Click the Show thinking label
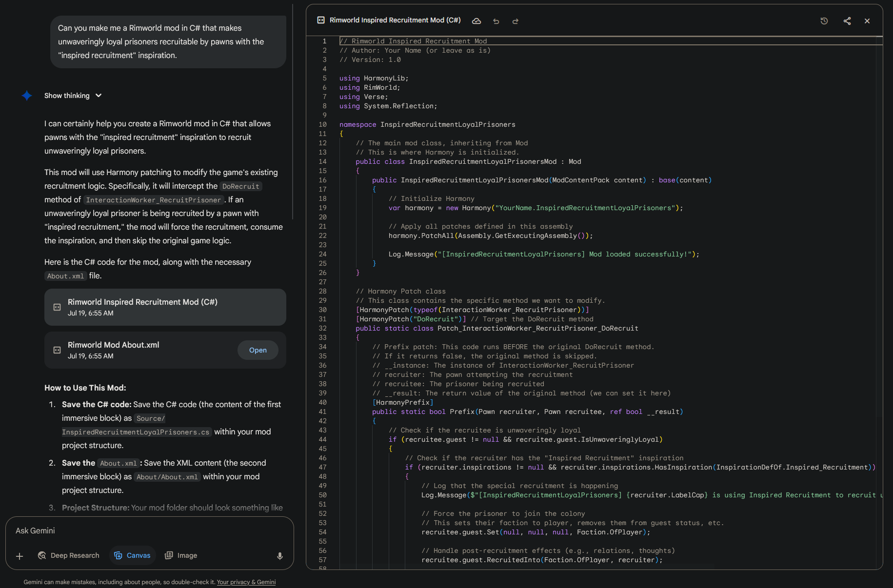Viewport: 893px width, 588px height. pos(67,96)
